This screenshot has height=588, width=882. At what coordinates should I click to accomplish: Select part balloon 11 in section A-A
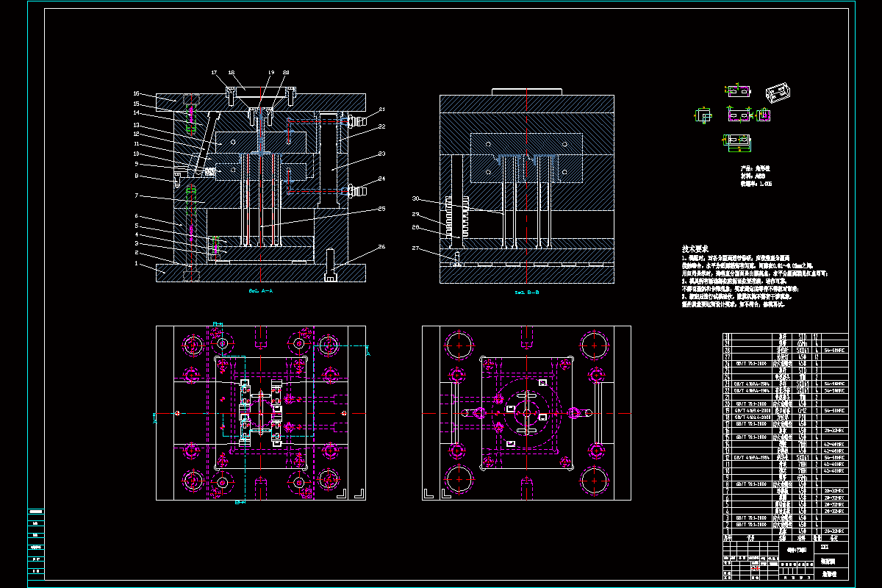[136, 144]
